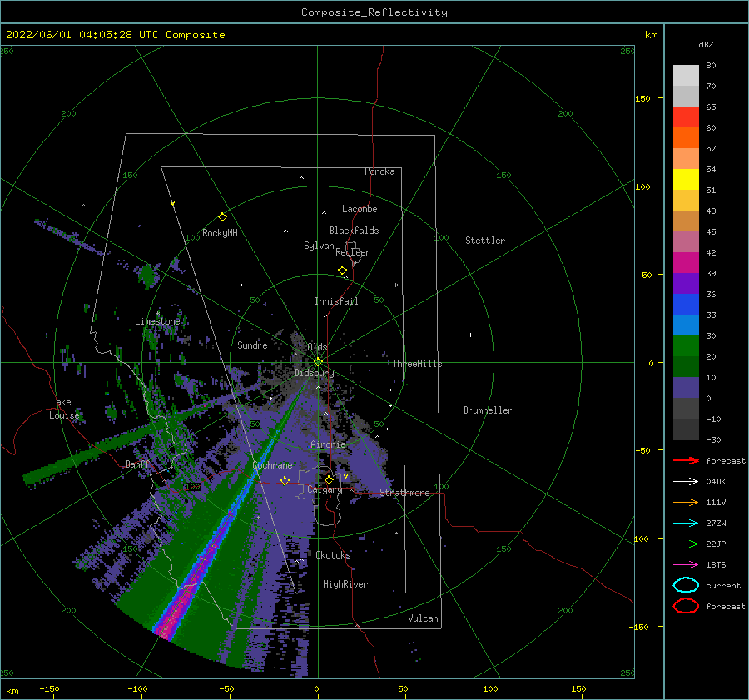The height and width of the screenshot is (700, 749).
Task: Select the magenta 39-42 dBZ color swatch
Action: (x=686, y=263)
